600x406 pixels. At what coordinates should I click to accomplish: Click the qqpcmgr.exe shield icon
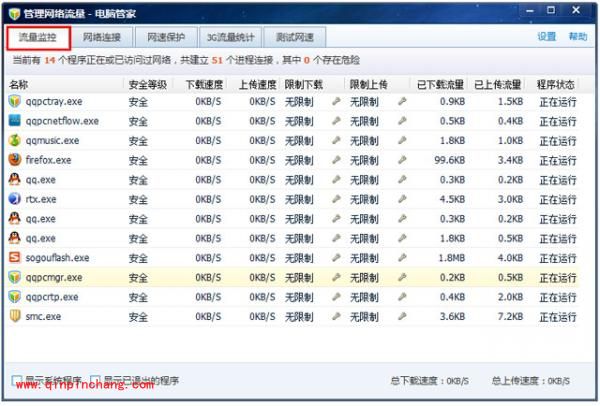pyautogui.click(x=15, y=277)
